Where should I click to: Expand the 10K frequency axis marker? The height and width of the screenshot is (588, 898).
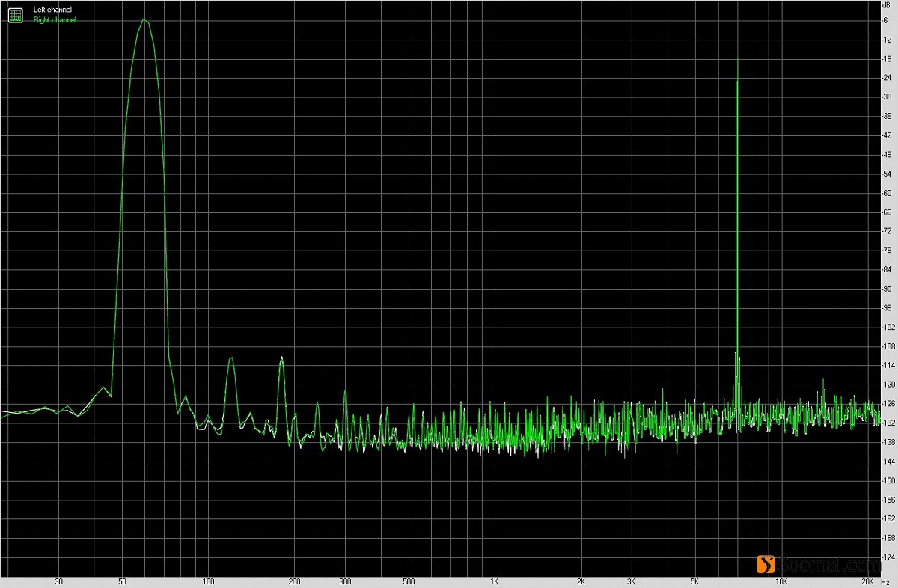781,580
